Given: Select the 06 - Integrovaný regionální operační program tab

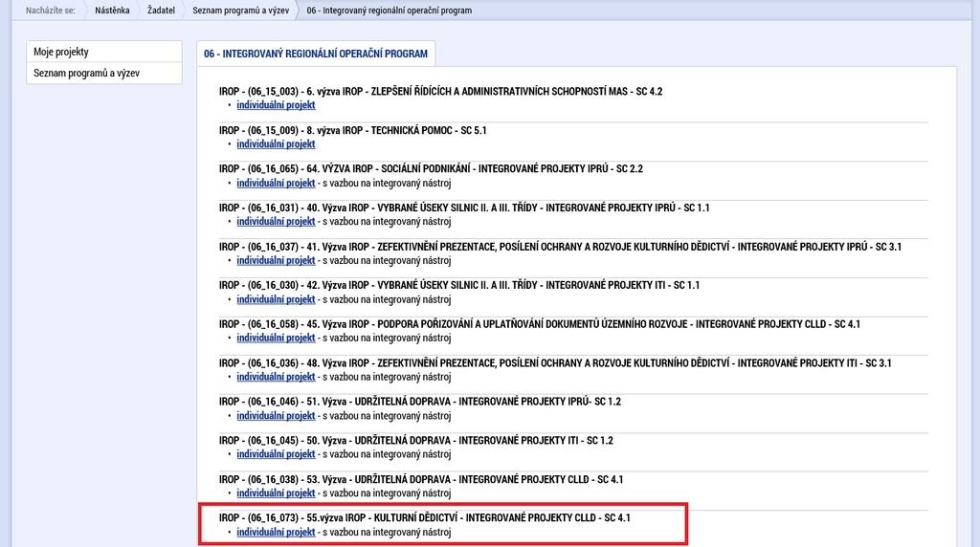Looking at the screenshot, I should pyautogui.click(x=316, y=54).
